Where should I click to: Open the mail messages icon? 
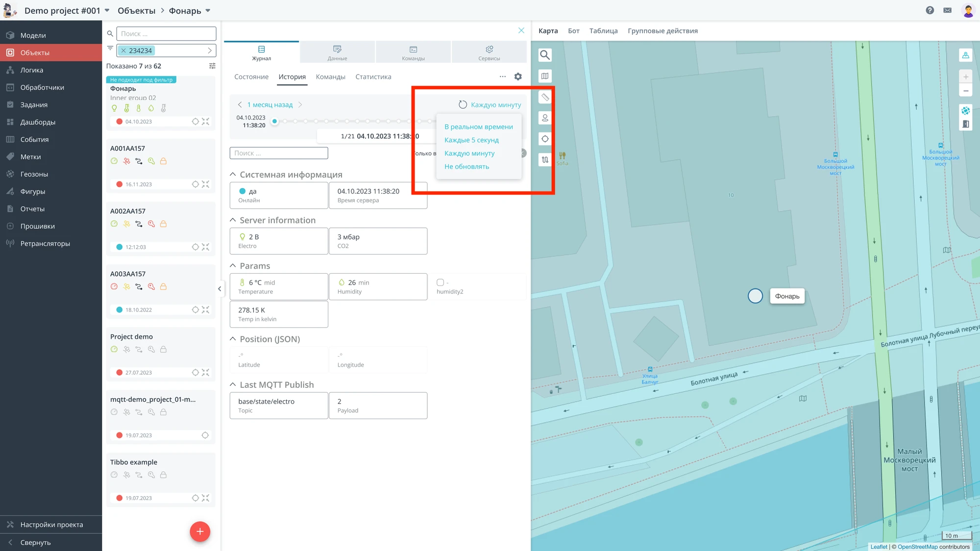click(x=948, y=10)
